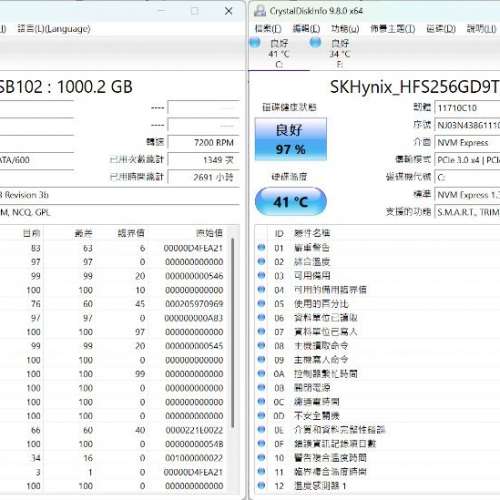This screenshot has width=500, height=500.
Task: Open the 功能(u) menu
Action: (x=345, y=29)
